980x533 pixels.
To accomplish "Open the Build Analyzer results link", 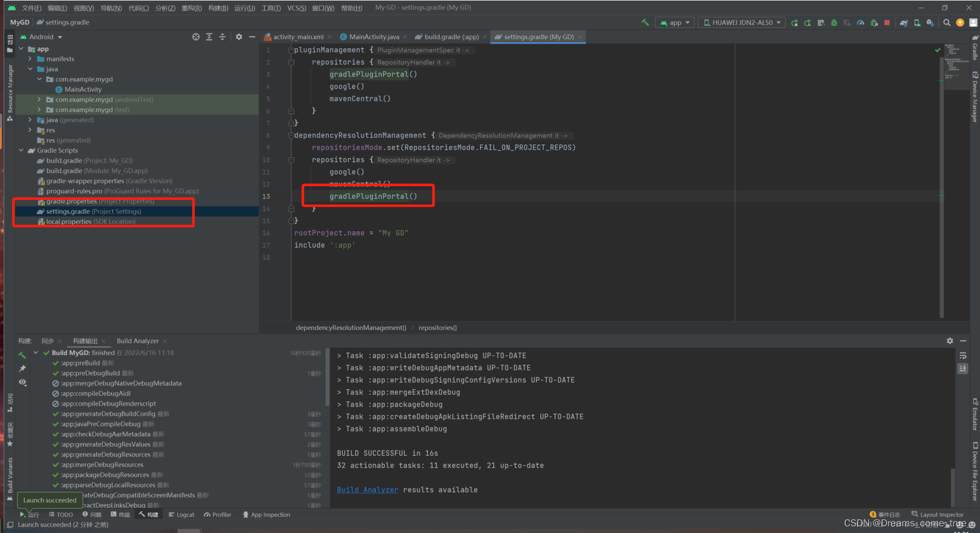I will coord(367,489).
